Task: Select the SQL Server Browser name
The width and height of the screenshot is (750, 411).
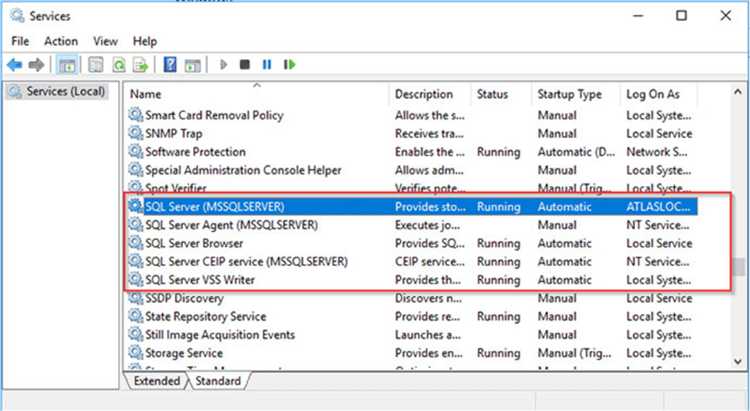Action: click(x=194, y=243)
